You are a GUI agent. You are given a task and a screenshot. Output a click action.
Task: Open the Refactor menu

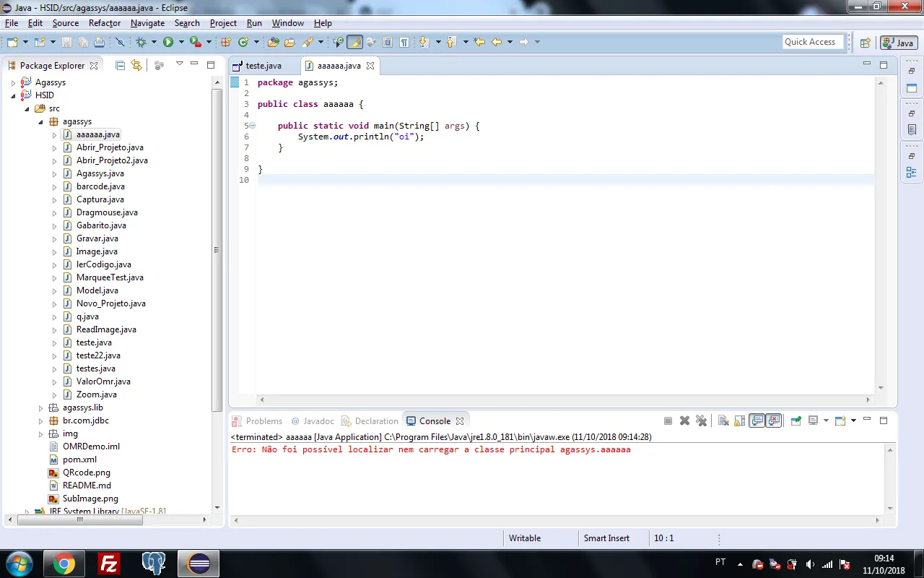point(105,23)
